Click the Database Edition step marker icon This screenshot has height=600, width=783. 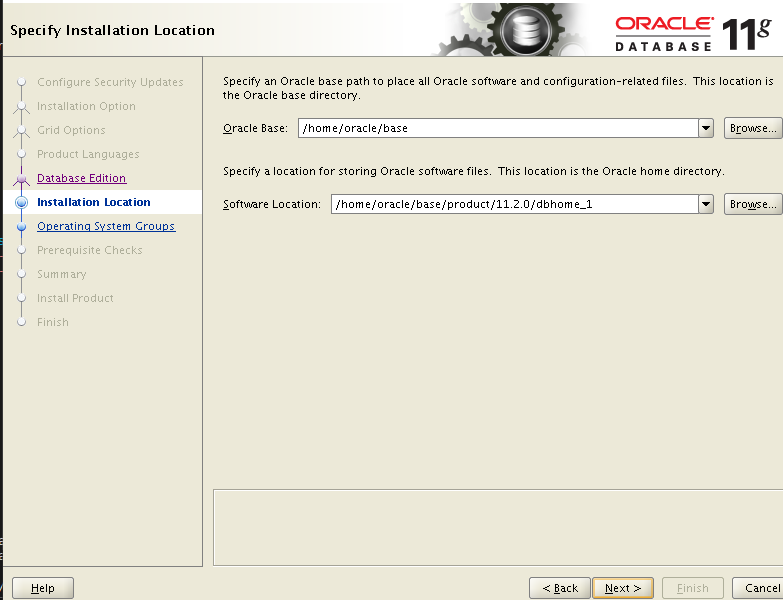[21, 178]
